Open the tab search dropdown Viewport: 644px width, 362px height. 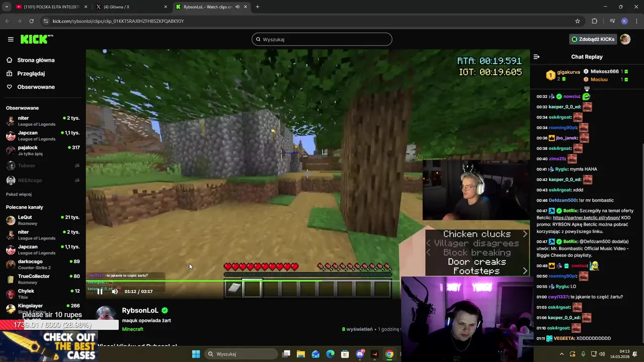pos(7,7)
